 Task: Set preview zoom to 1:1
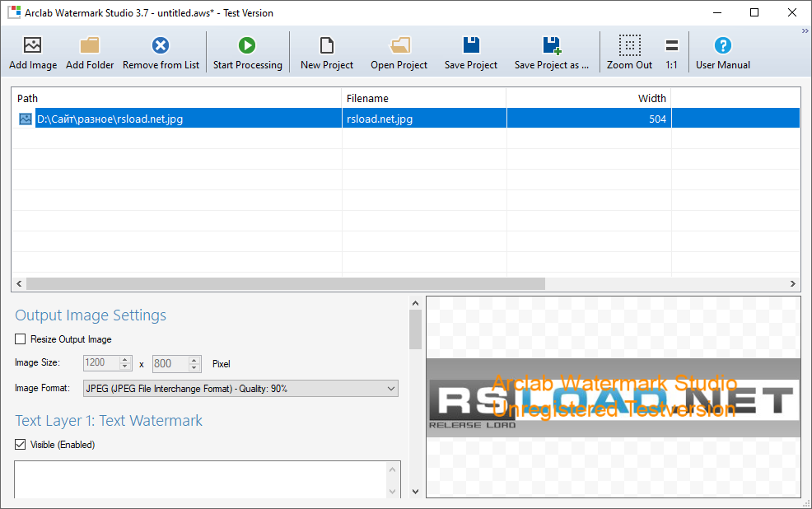(672, 52)
